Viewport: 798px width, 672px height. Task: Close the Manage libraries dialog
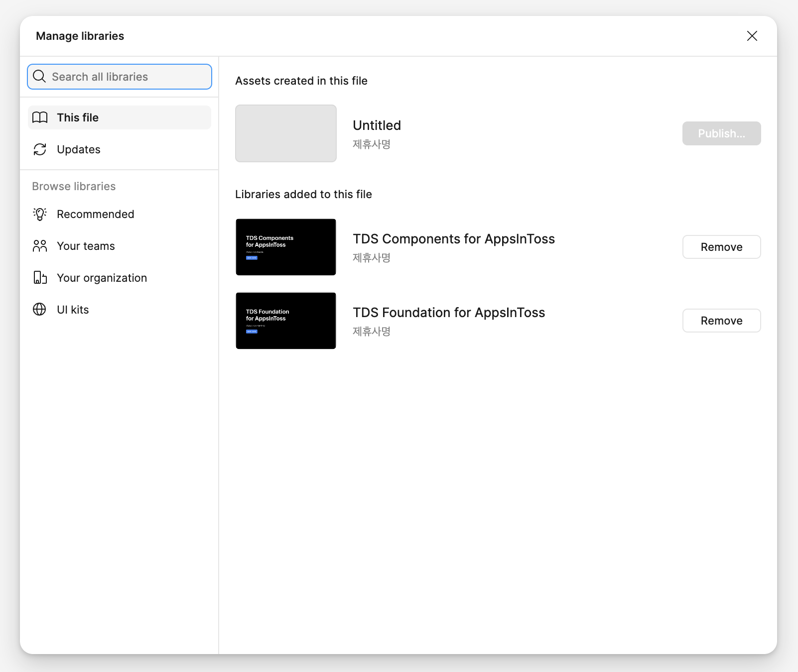tap(752, 36)
